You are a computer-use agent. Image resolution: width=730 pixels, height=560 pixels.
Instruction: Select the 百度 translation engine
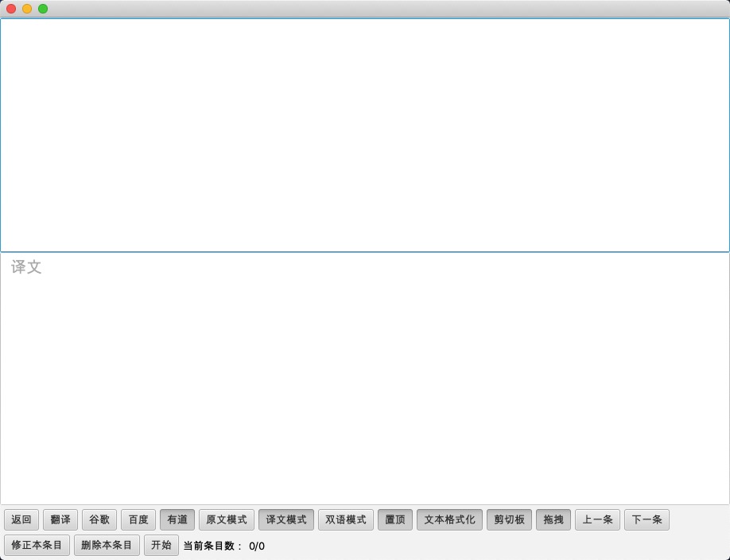[138, 519]
